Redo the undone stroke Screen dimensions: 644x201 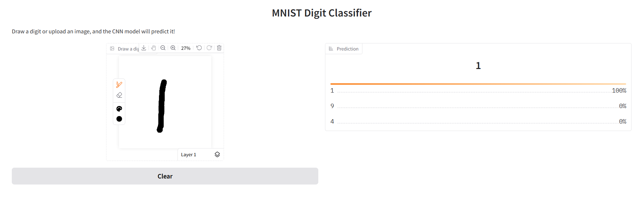pyautogui.click(x=209, y=48)
